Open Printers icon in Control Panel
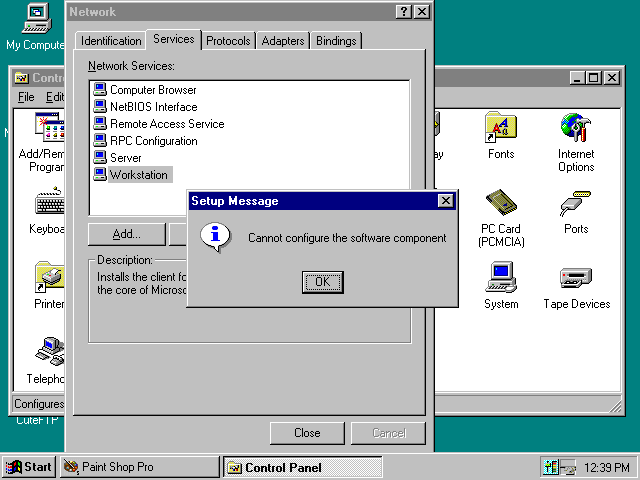This screenshot has width=640, height=480. (x=49, y=285)
